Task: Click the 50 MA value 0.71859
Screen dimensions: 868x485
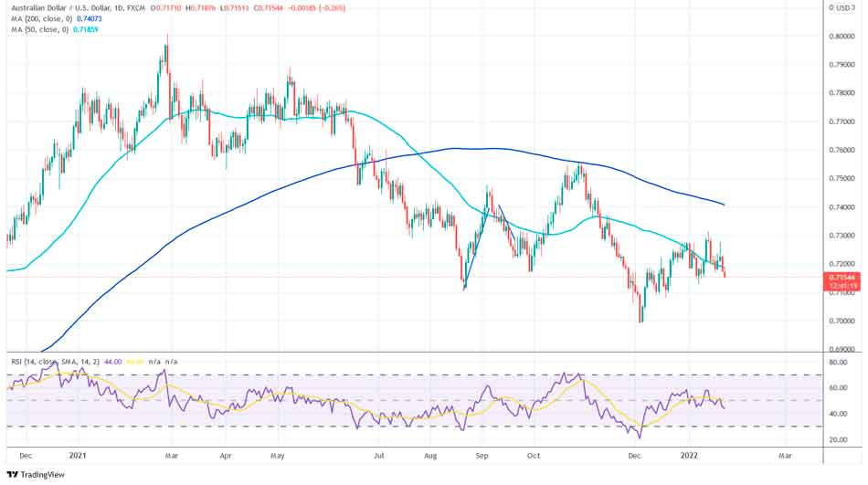Action: [85, 29]
